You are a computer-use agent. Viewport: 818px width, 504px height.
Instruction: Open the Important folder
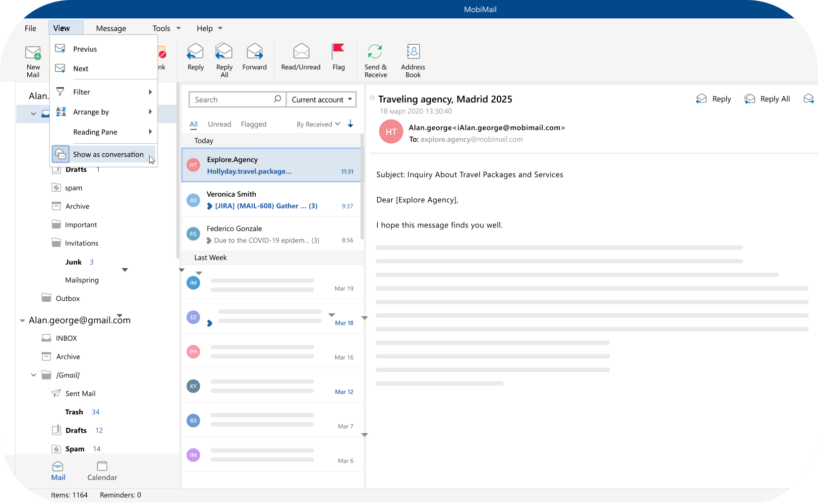point(74,224)
